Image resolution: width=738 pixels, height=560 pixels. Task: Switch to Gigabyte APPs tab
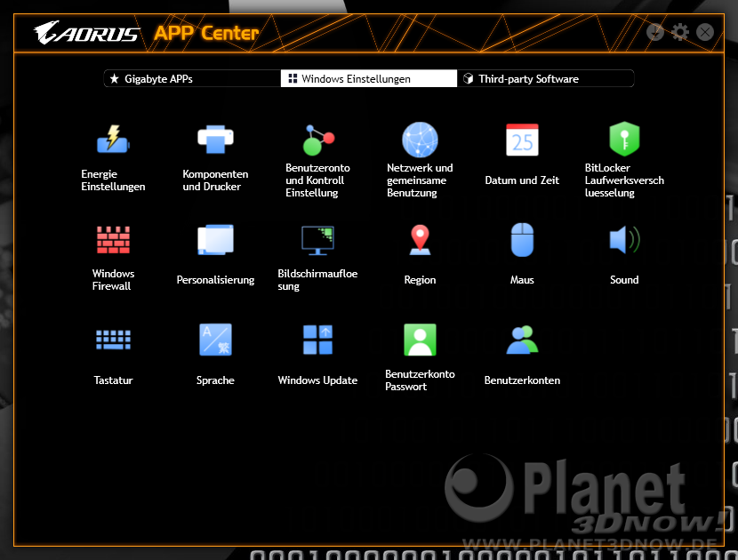pos(192,78)
